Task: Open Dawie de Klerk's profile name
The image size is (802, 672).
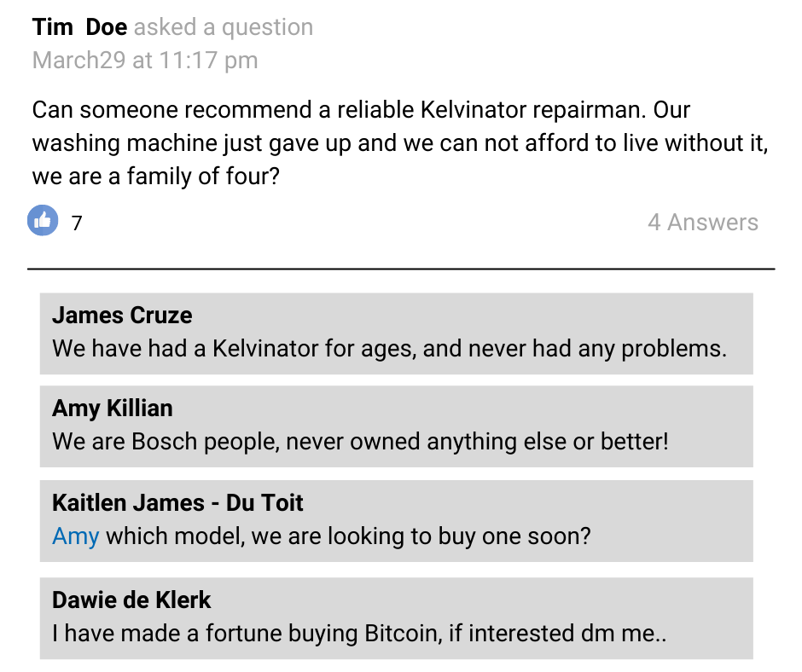Action: [x=131, y=600]
